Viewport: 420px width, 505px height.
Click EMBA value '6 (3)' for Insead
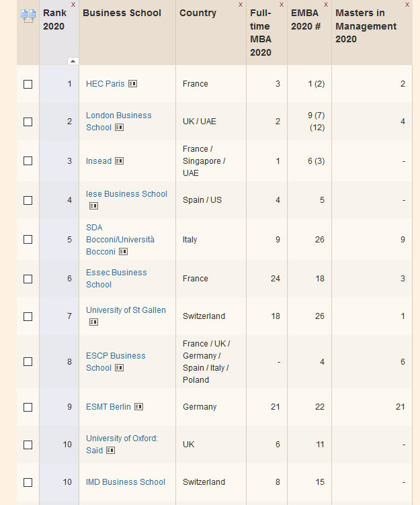point(316,161)
